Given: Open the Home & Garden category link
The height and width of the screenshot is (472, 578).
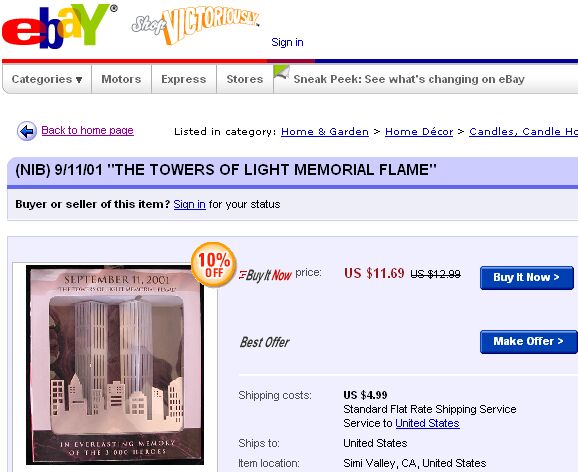Looking at the screenshot, I should click(325, 132).
